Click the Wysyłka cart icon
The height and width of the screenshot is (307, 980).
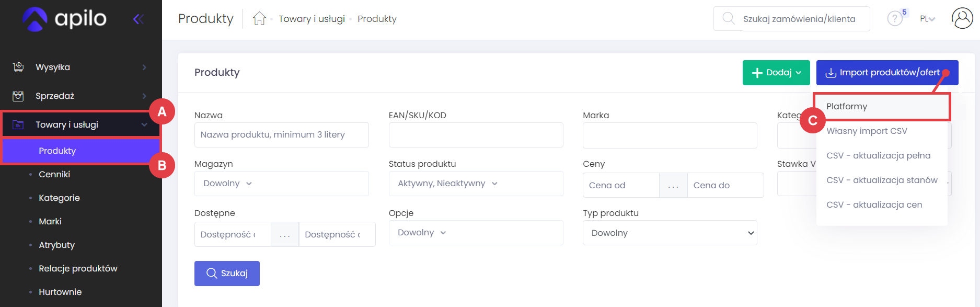tap(18, 67)
